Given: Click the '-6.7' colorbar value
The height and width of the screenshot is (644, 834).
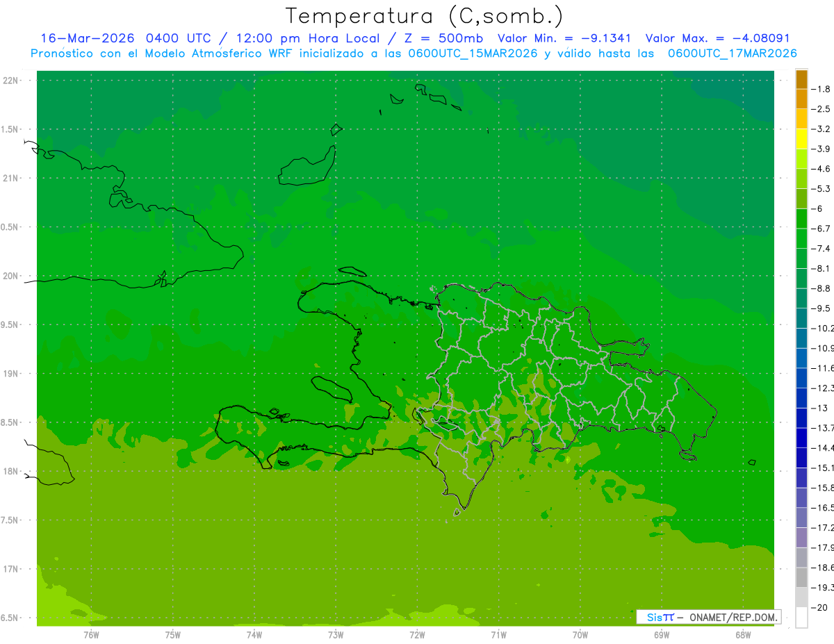Looking at the screenshot, I should [821, 229].
